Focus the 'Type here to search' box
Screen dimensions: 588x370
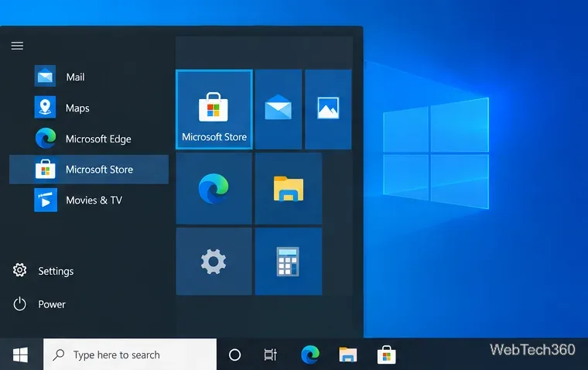[130, 355]
